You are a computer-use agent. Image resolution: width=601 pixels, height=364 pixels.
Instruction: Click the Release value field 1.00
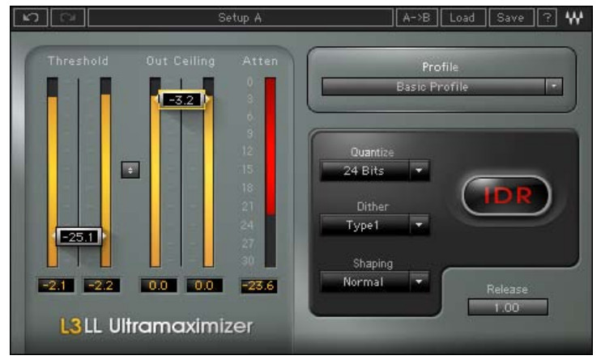click(x=508, y=307)
